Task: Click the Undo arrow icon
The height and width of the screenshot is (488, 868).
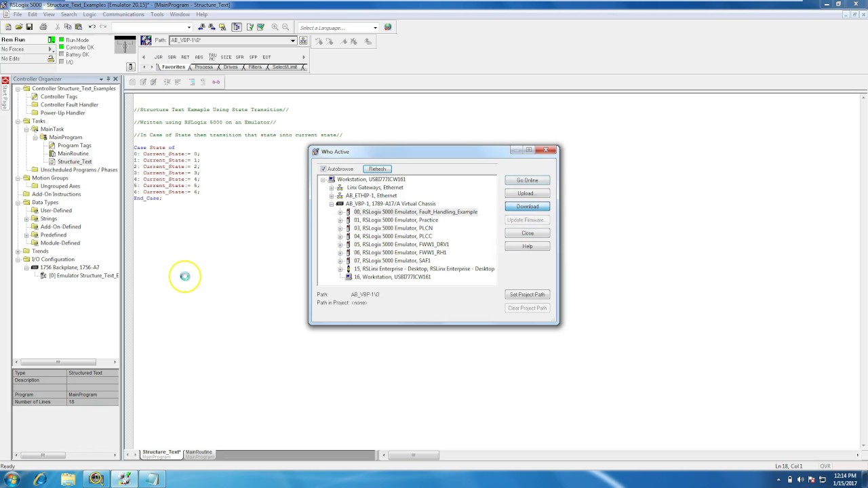Action: click(92, 27)
